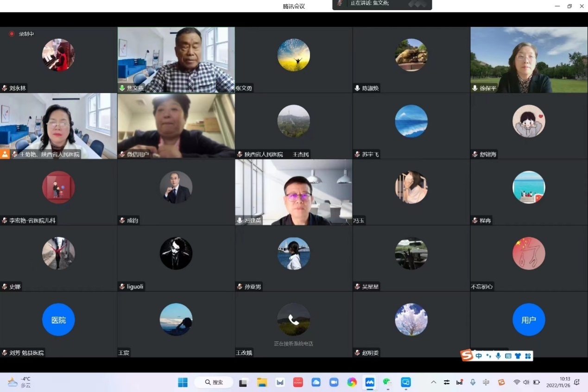Toggle Chinese/English mode 中 on Sogou bar
The image size is (588, 392).
click(x=479, y=356)
